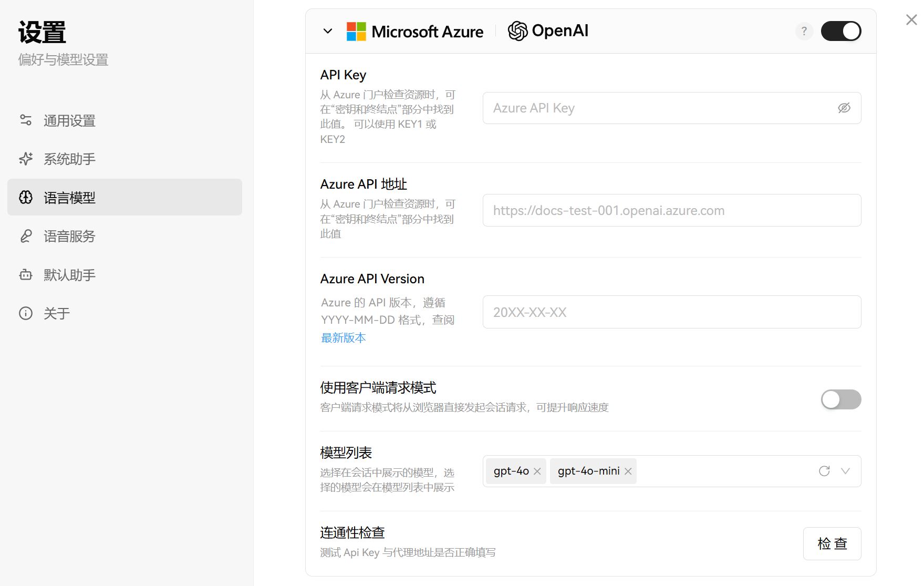
Task: Click the brain icon beside 语言模型
Action: 26,198
